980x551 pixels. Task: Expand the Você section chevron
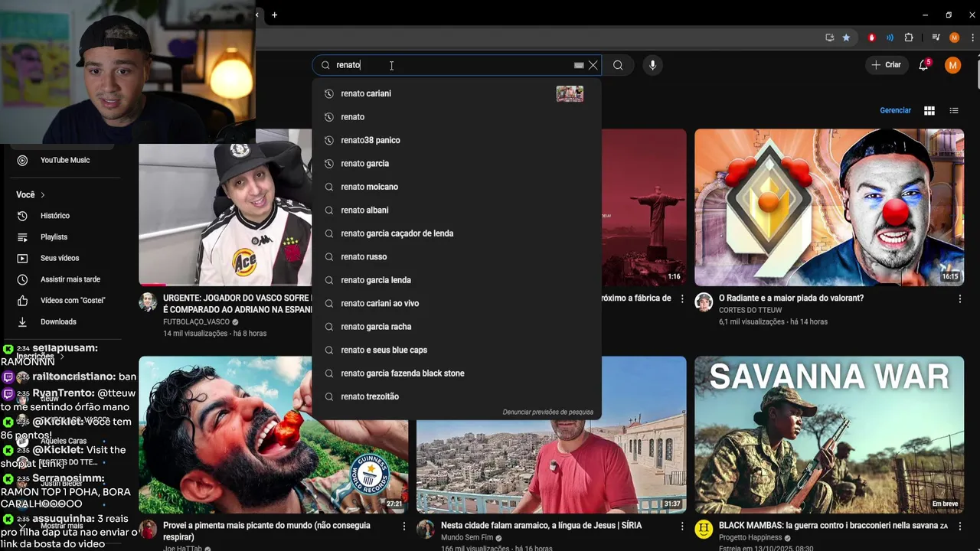[43, 195]
